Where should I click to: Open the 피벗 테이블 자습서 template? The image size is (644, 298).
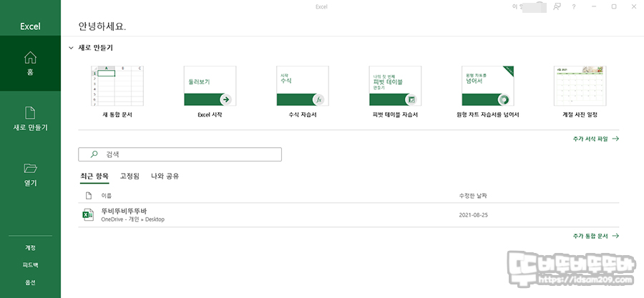point(395,91)
